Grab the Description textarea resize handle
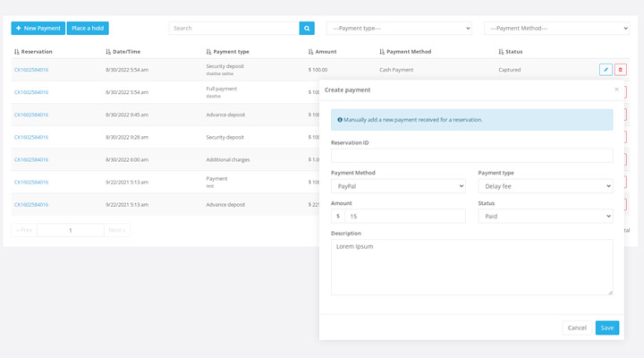The width and height of the screenshot is (644, 358). point(610,293)
